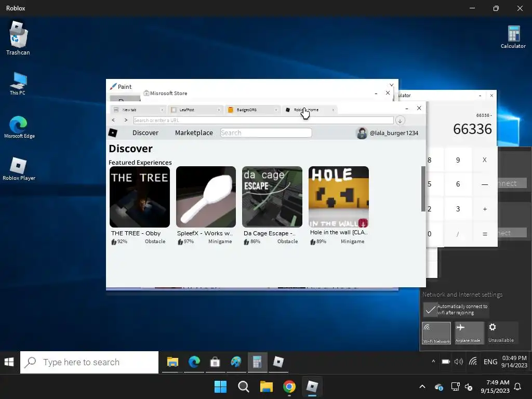The height and width of the screenshot is (399, 532).
Task: Click in-game clock 03:49 PM
Action: (514, 358)
